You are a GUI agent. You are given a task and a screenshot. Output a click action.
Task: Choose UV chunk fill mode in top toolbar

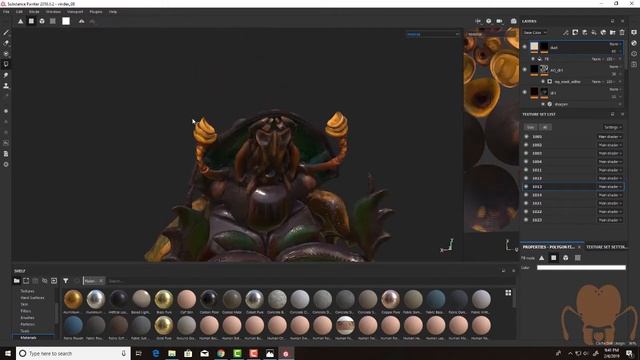click(x=53, y=21)
